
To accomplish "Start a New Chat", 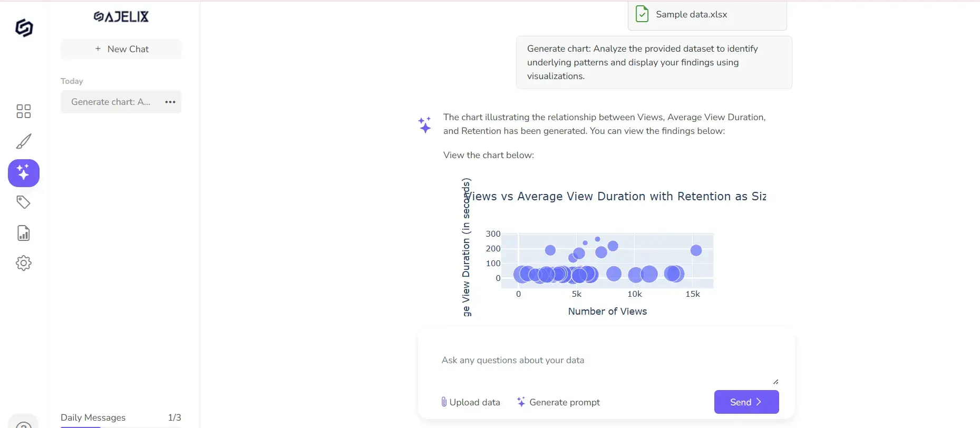I will (121, 48).
